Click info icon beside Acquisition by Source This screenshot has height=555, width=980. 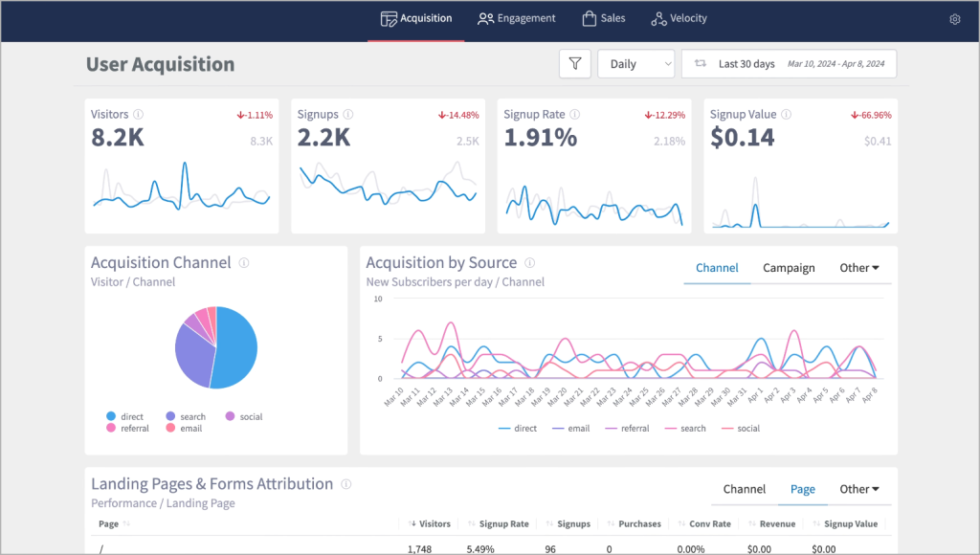point(529,263)
